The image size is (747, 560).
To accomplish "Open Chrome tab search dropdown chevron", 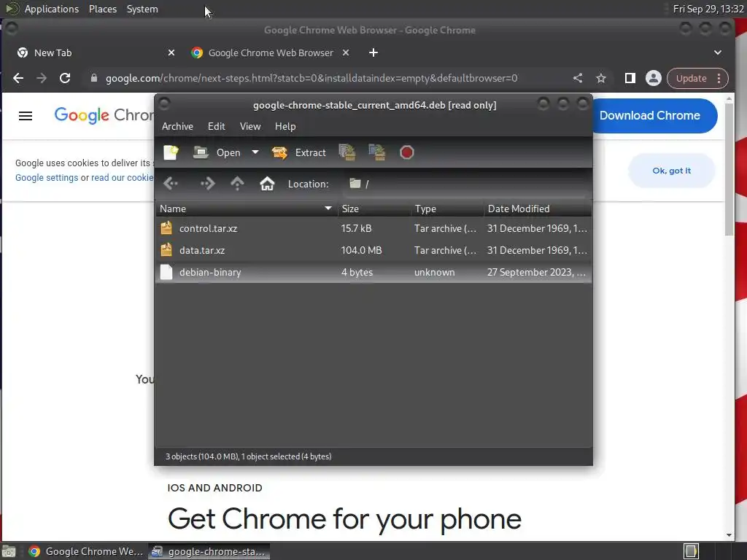I will pos(718,52).
